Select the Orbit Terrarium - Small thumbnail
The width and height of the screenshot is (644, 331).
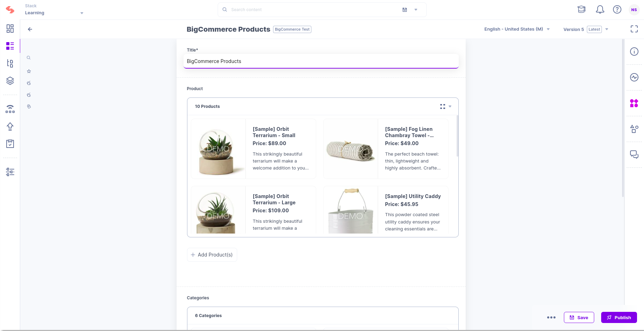[218, 149]
